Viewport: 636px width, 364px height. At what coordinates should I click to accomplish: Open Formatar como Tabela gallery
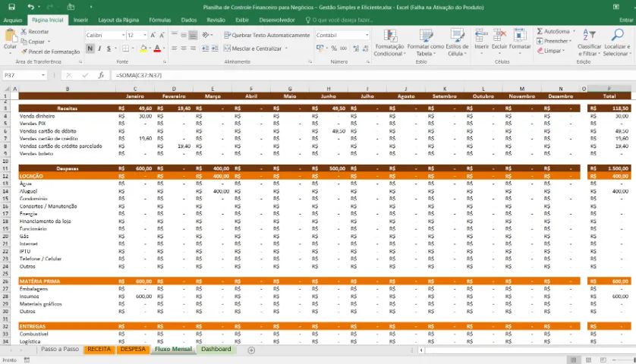coord(426,42)
